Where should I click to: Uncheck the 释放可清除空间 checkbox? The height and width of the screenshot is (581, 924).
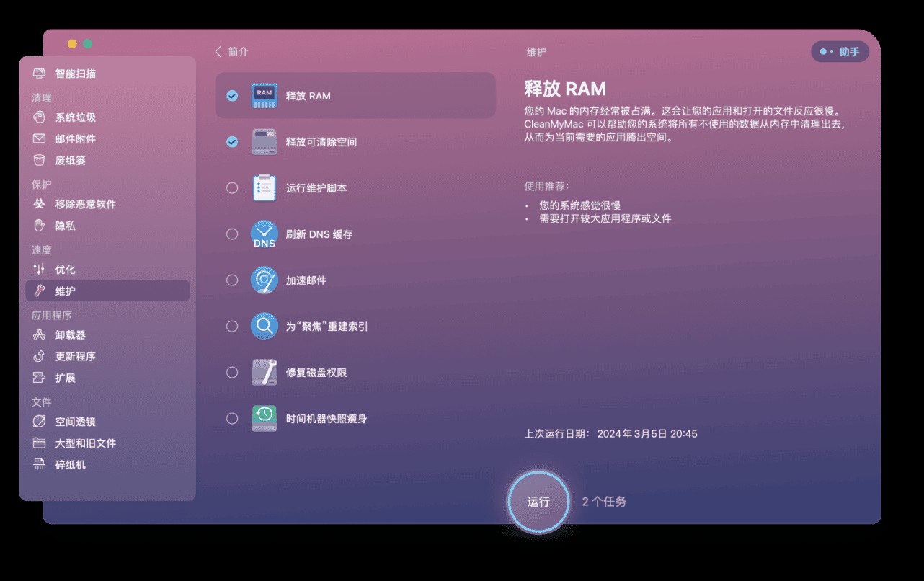click(232, 142)
